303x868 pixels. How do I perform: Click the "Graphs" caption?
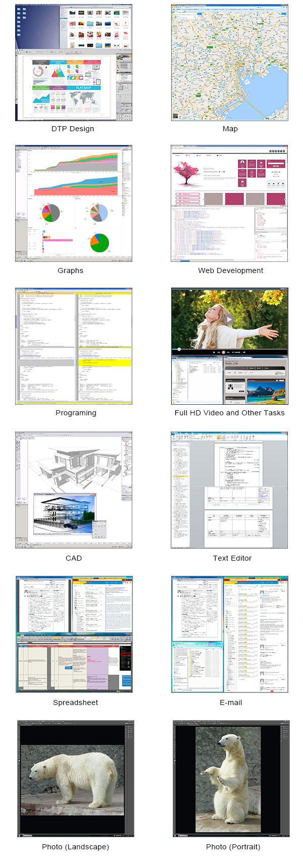71,270
